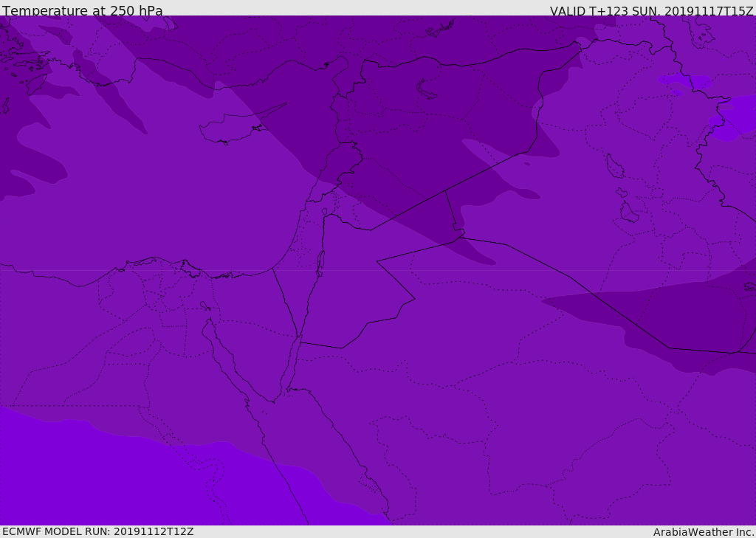Image resolution: width=756 pixels, height=538 pixels.
Task: Click Lake Tharthar in central Iraq
Action: coord(614,166)
